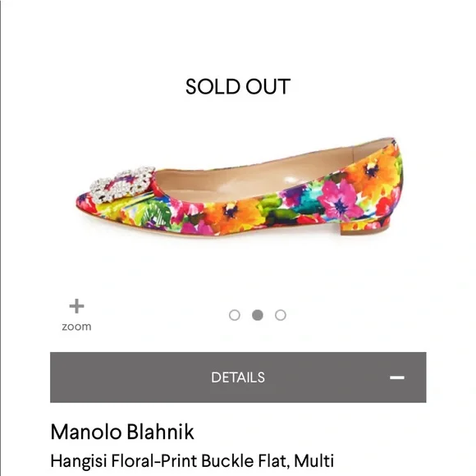Click the word 'Multi' in product title
The image size is (476, 476).
tap(314, 461)
